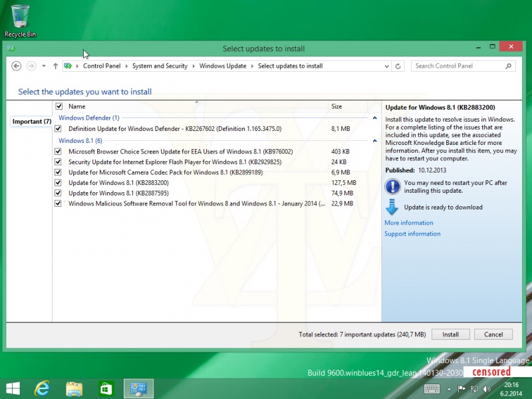Uncheck Malicious Software Removal Tool checkbox
The image size is (532, 399).
point(58,203)
